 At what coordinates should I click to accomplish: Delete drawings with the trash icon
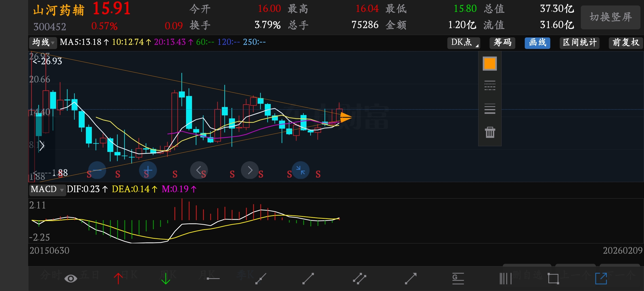[490, 132]
